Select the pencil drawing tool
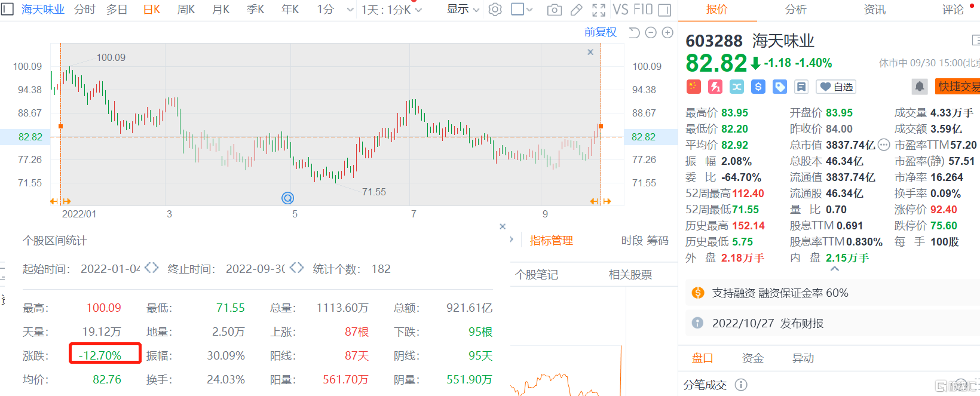The width and height of the screenshot is (980, 396). [x=577, y=10]
